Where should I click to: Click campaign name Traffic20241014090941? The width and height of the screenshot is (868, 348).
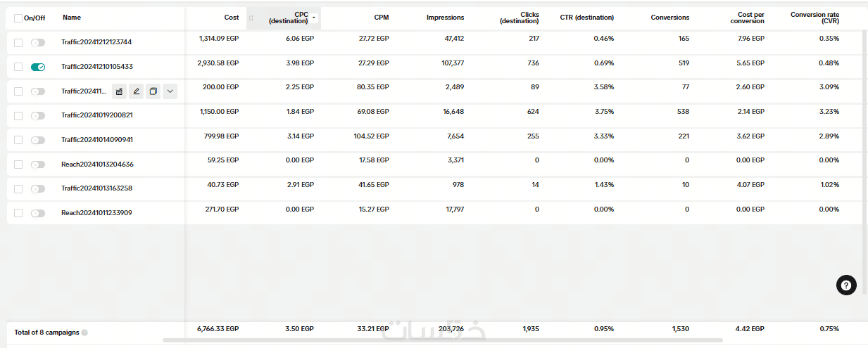click(x=97, y=140)
